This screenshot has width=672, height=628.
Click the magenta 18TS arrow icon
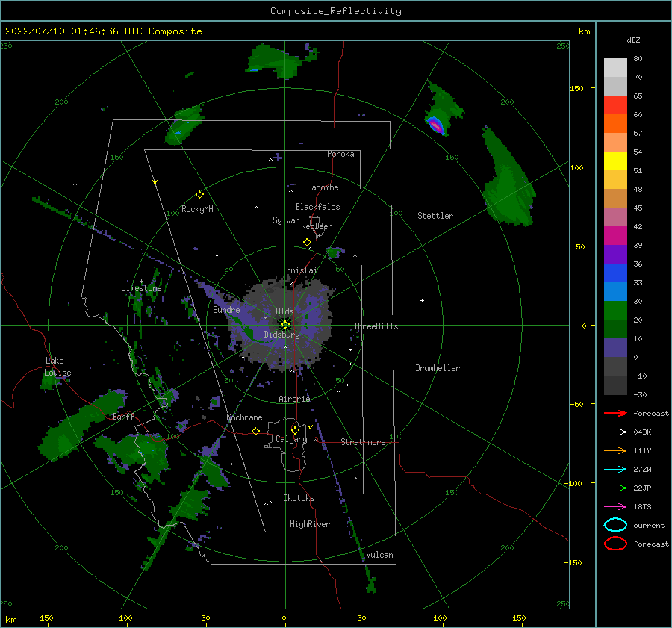(615, 507)
